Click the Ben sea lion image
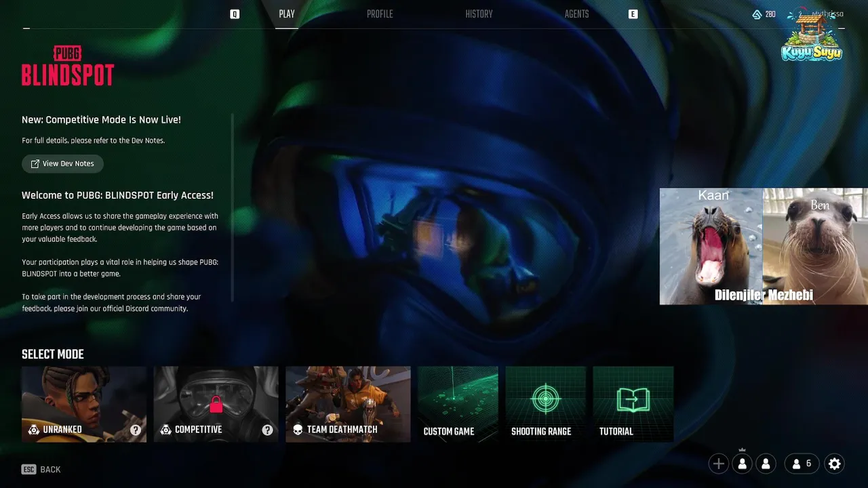Image resolution: width=868 pixels, height=488 pixels. point(815,246)
